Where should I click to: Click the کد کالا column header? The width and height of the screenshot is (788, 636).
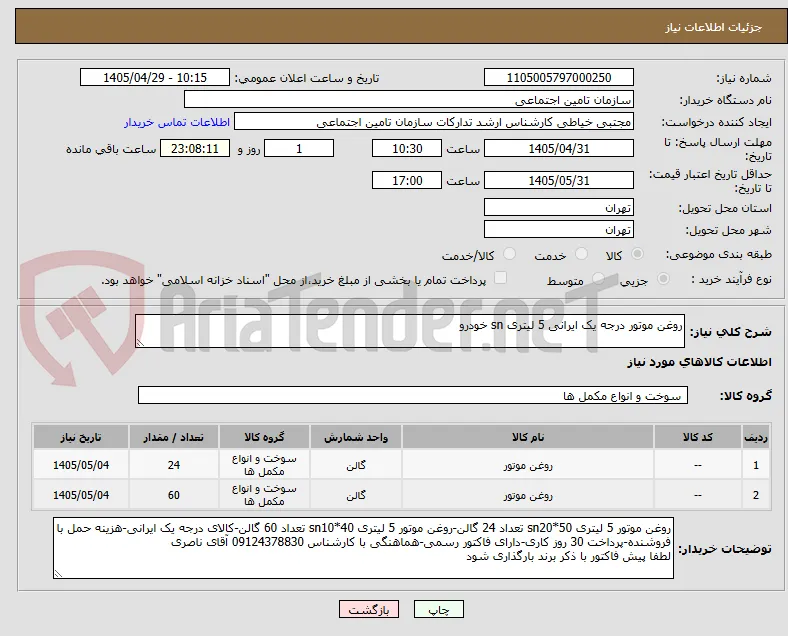698,437
